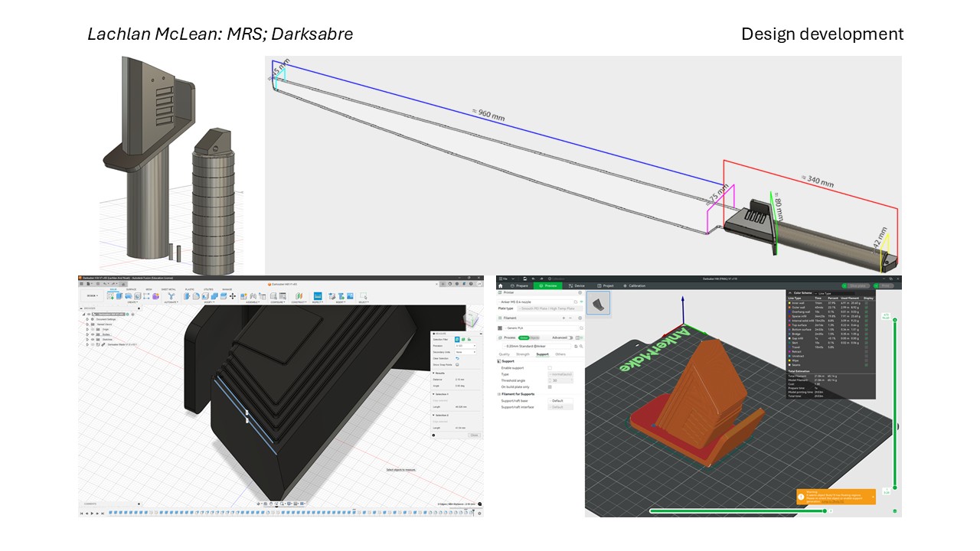
Task: Select the Create Sketch icon in Fusion
Action: click(112, 296)
